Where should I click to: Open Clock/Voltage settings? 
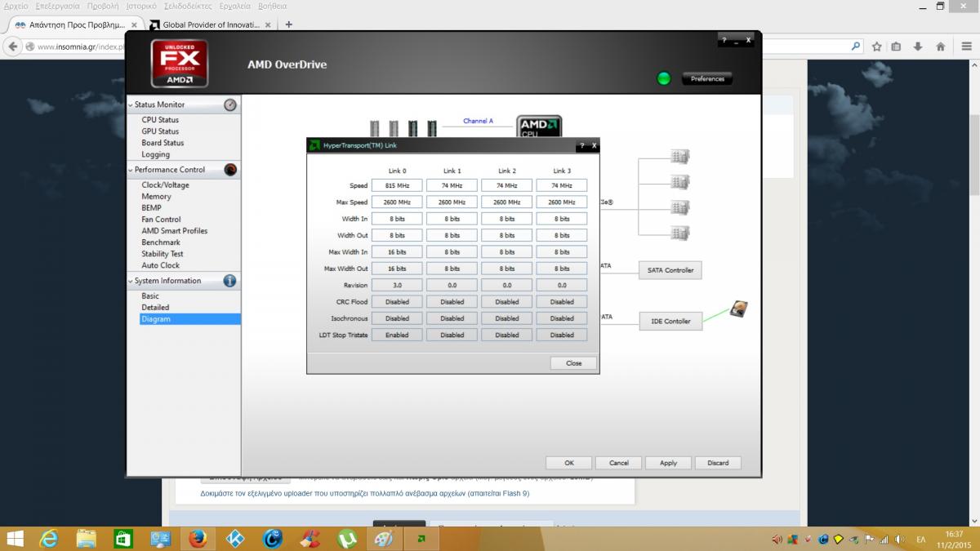click(x=165, y=185)
